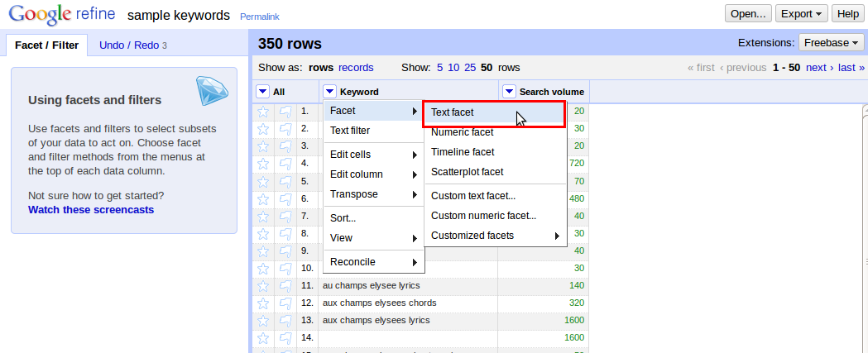Open the Export dropdown
The height and width of the screenshot is (353, 868).
802,14
